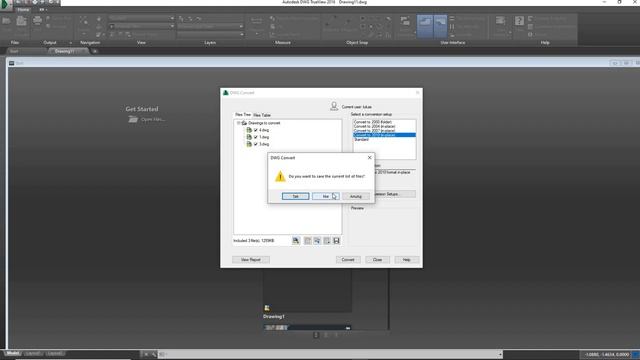Open the second View panel dropdown
The width and height of the screenshot is (640, 360).
click(172, 26)
